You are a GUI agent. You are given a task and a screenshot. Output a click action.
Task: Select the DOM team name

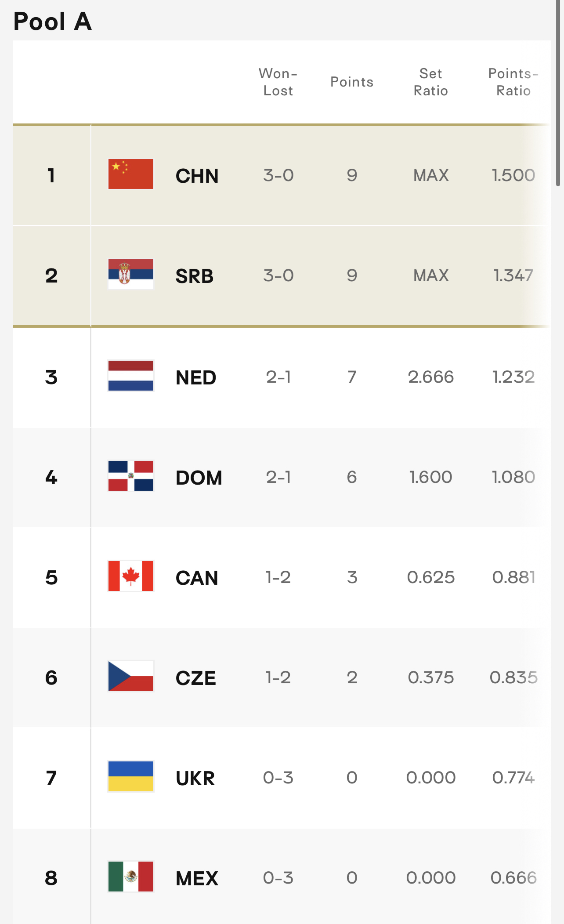pyautogui.click(x=199, y=478)
